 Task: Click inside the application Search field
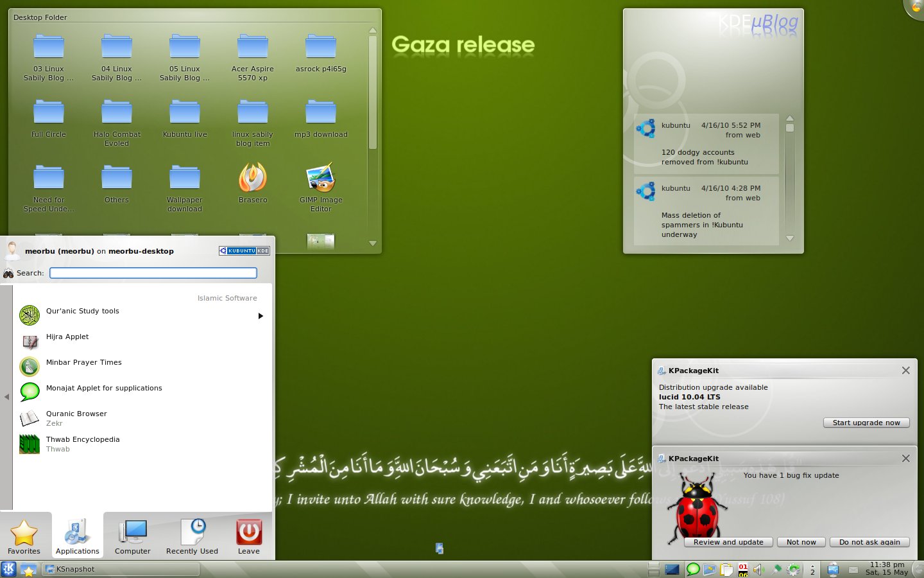[x=153, y=272]
